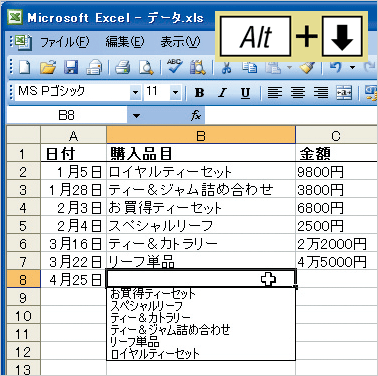Select cell 購入品目 header
Image resolution: width=378 pixels, height=376 pixels.
201,153
